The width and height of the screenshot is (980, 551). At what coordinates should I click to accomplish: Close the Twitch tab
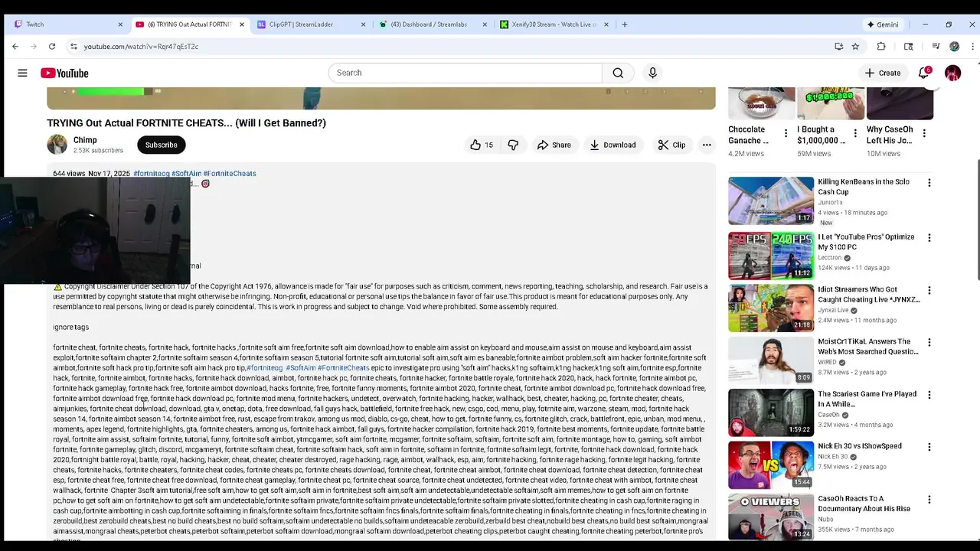coord(120,24)
